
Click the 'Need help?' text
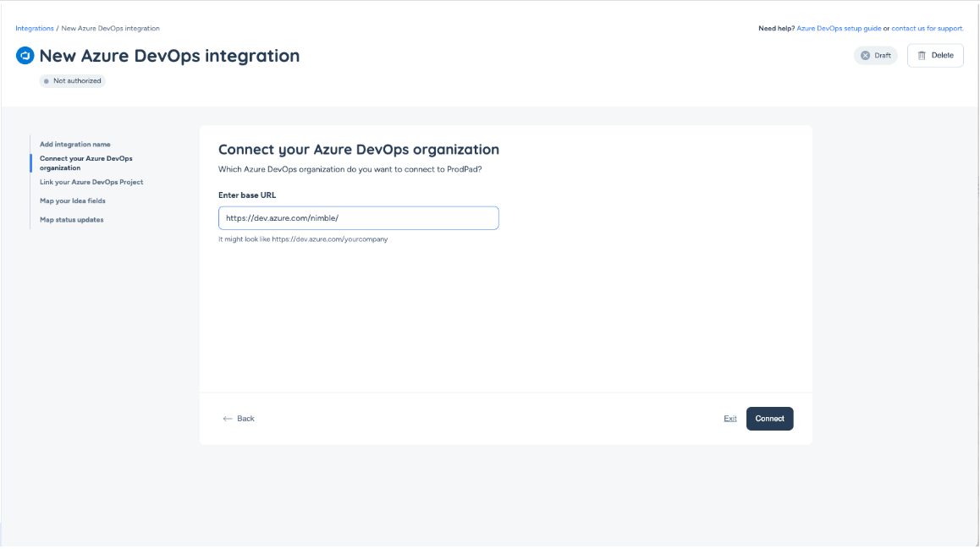[x=776, y=28]
